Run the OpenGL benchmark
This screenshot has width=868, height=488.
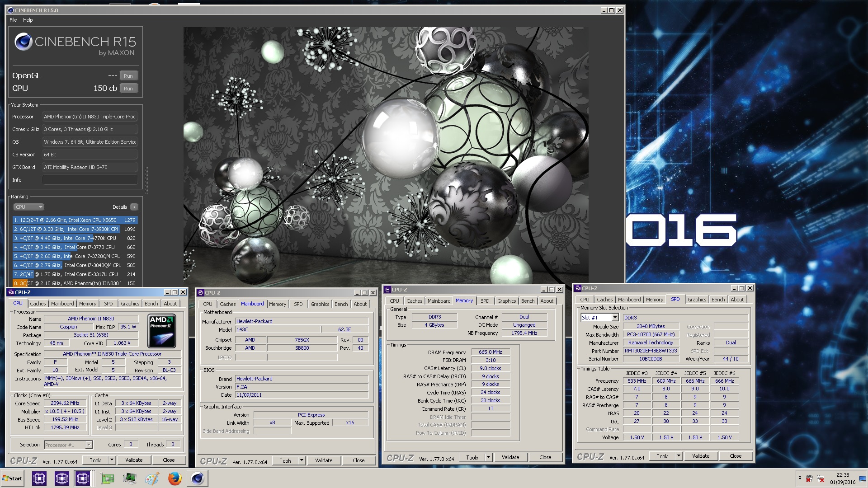[128, 76]
